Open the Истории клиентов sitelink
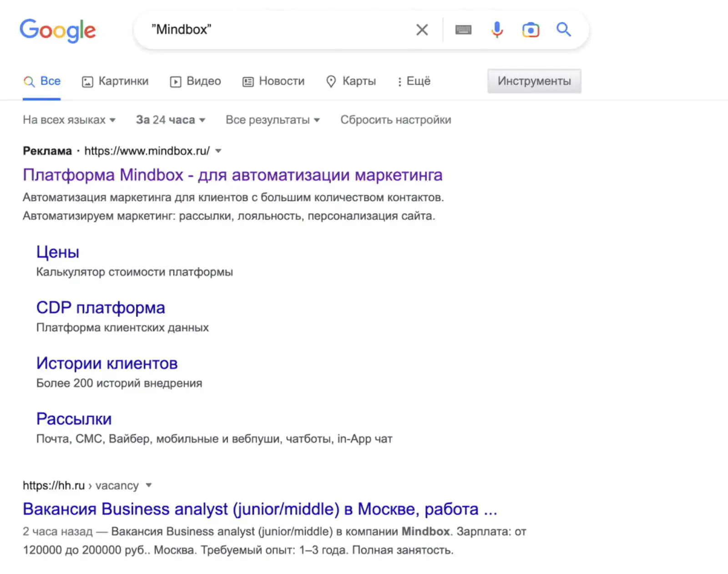 (x=107, y=363)
